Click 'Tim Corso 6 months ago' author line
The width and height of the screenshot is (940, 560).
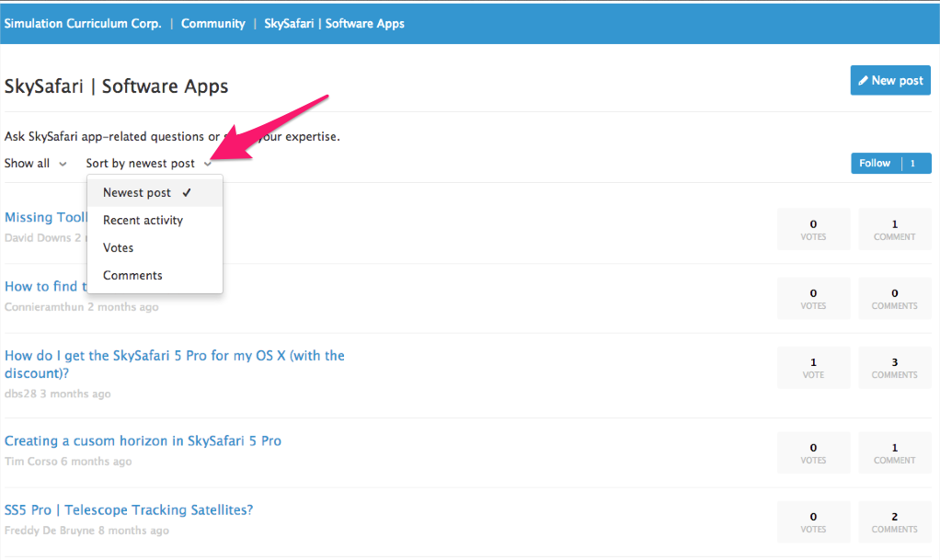(68, 461)
